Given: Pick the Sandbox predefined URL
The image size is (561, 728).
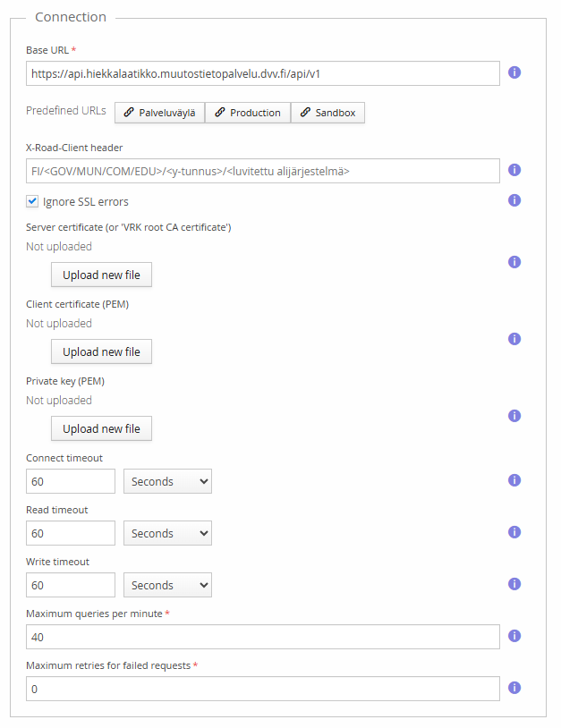Looking at the screenshot, I should click(x=327, y=113).
